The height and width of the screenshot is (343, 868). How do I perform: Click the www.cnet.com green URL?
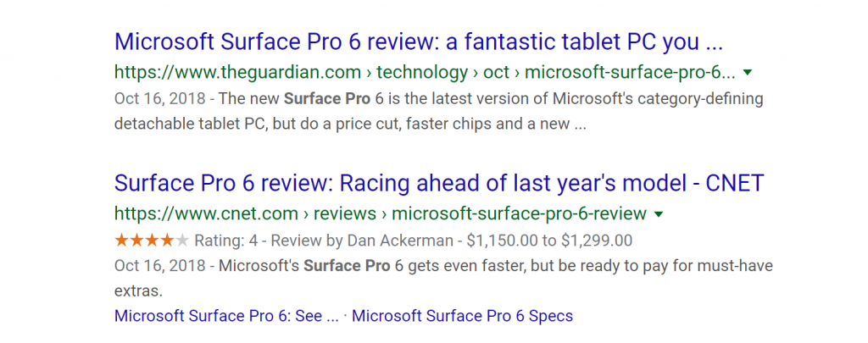tap(206, 213)
